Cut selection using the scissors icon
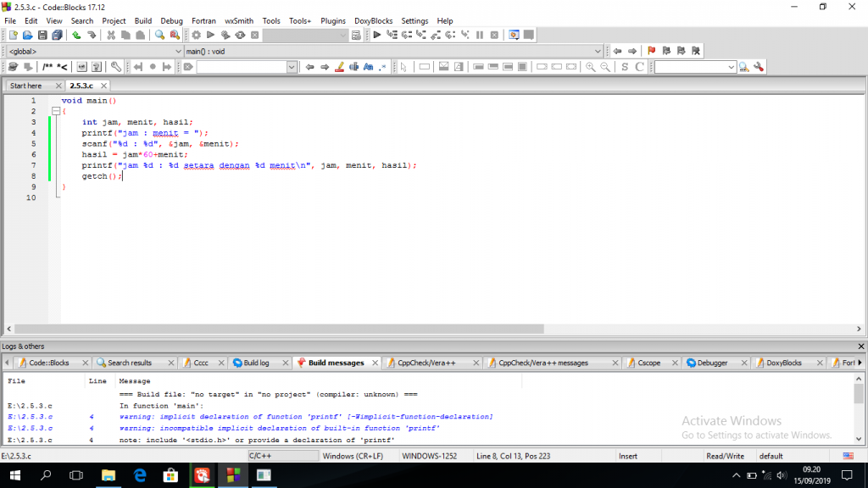Image resolution: width=868 pixels, height=488 pixels. click(111, 35)
